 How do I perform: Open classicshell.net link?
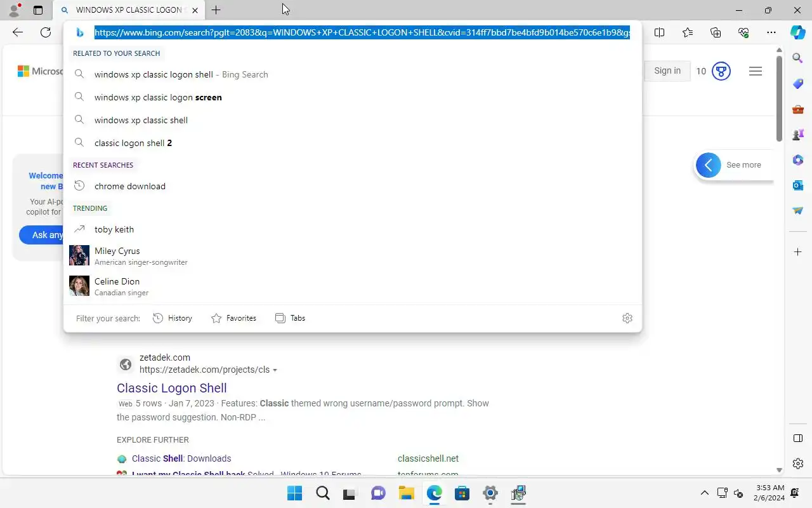point(428,458)
